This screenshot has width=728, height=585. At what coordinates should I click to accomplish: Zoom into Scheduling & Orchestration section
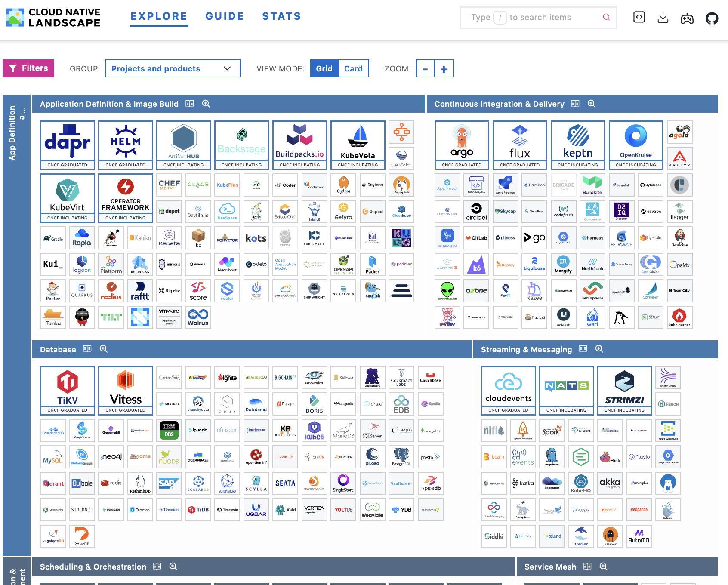tap(173, 567)
